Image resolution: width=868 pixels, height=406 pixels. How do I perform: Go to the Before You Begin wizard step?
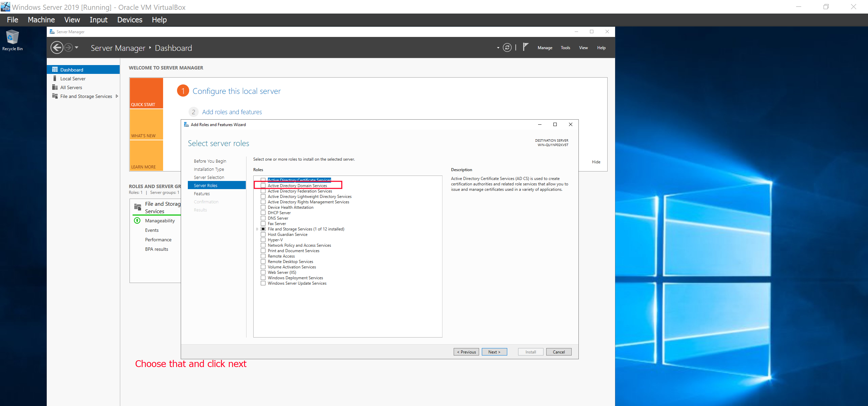(210, 161)
